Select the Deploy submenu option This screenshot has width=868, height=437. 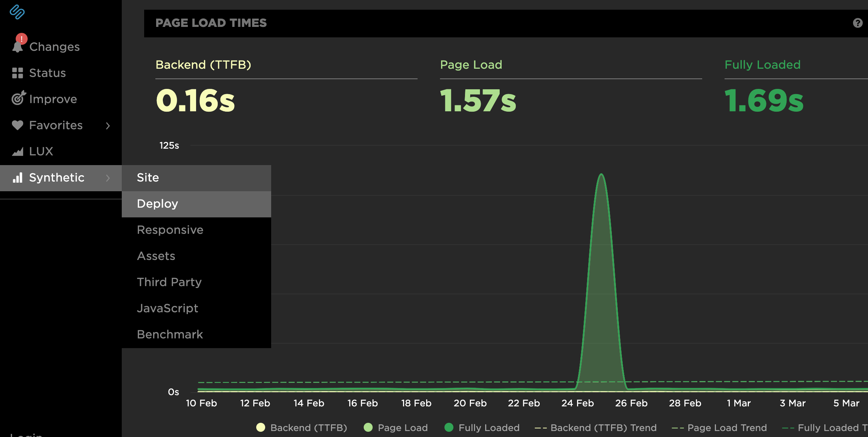tap(158, 204)
